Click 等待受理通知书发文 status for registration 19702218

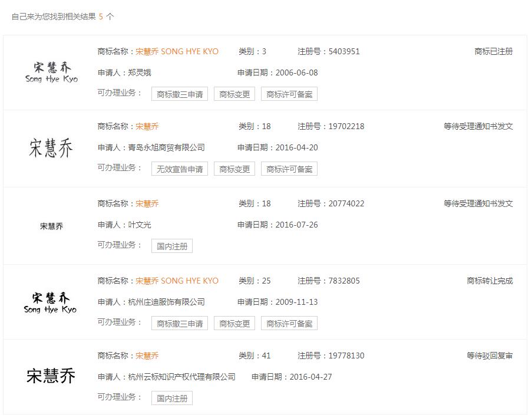[478, 126]
